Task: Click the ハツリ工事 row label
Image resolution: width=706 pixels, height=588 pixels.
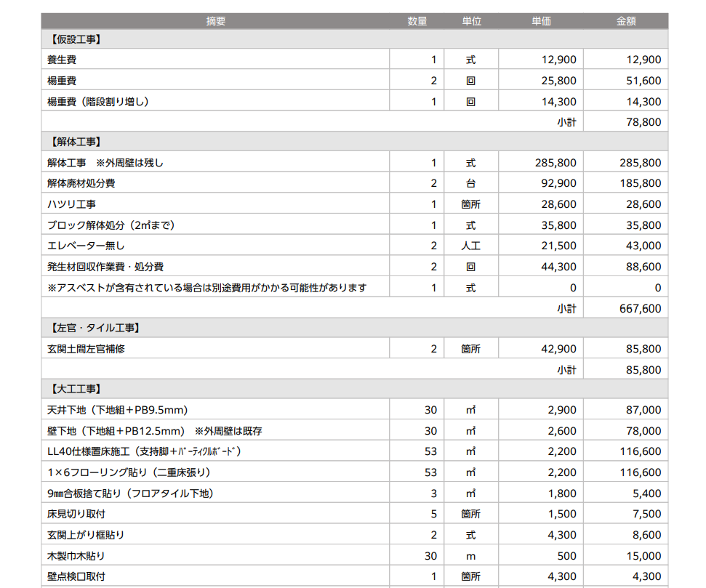Action: (x=71, y=204)
